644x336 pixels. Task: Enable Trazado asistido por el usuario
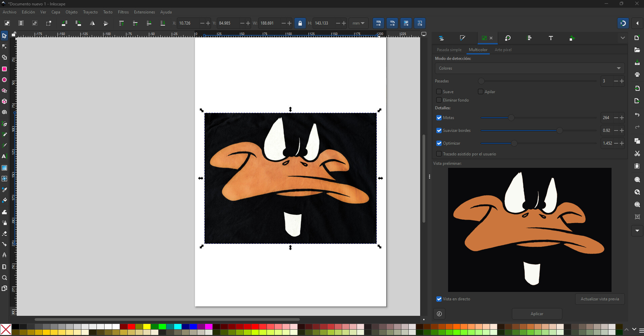[x=439, y=154]
